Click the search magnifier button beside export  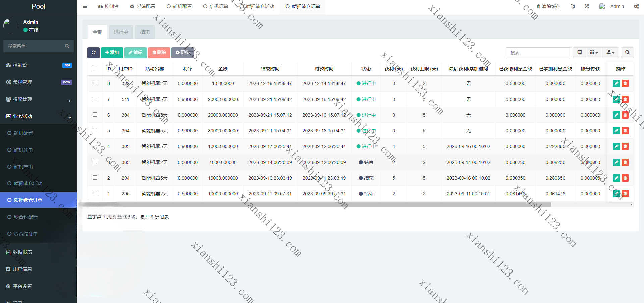coord(627,53)
